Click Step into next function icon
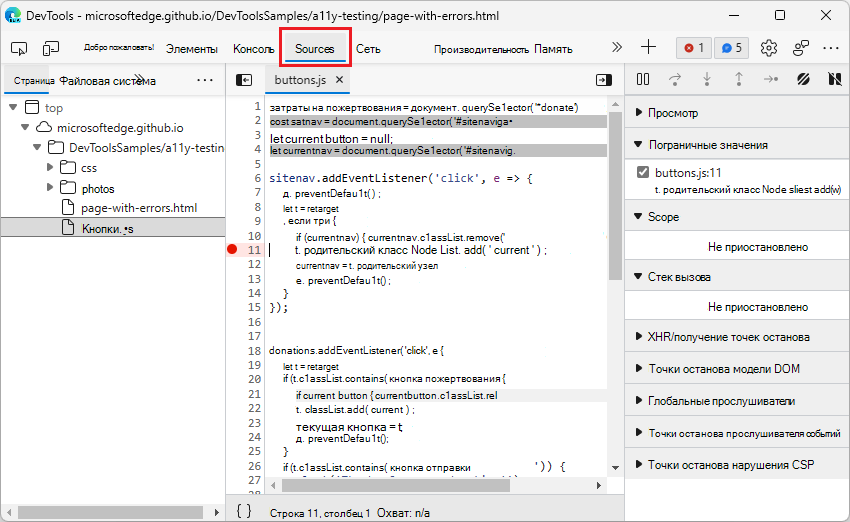Viewport: 850px width, 522px height. [707, 80]
